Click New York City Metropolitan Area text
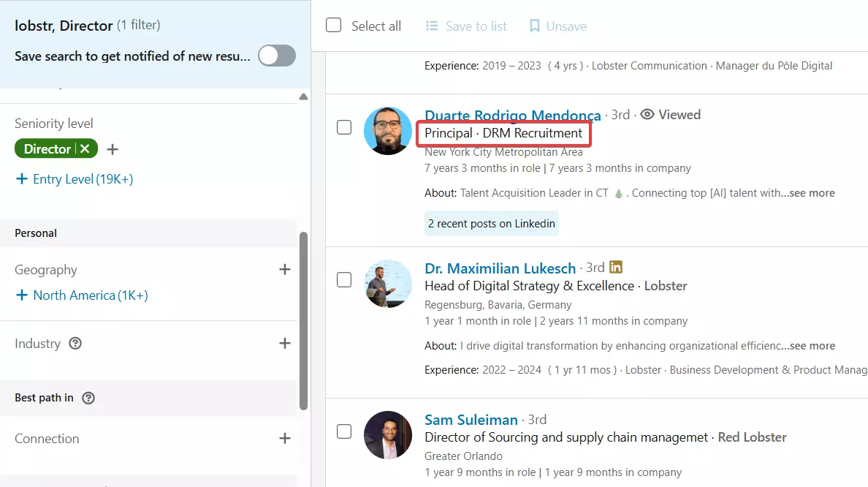 503,152
